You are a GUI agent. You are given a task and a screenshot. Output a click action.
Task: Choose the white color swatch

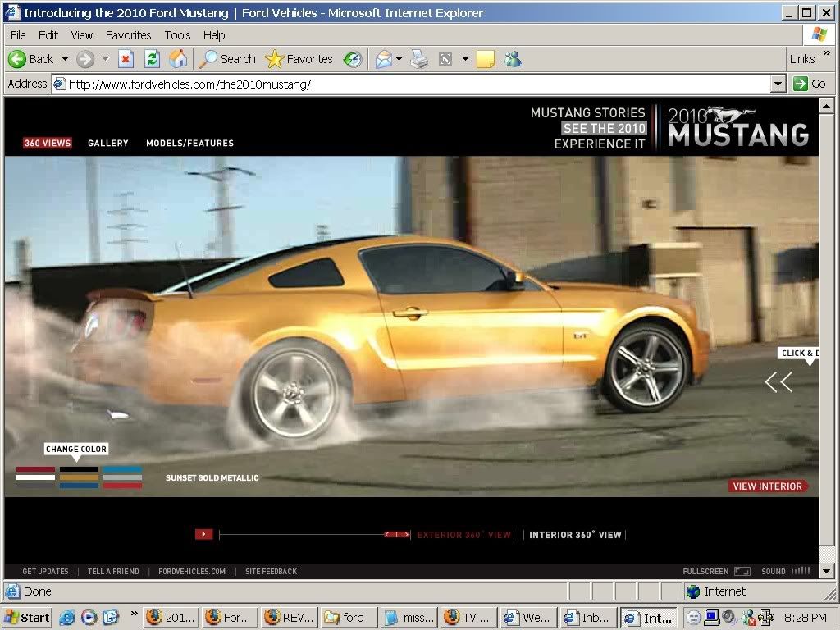(x=35, y=477)
